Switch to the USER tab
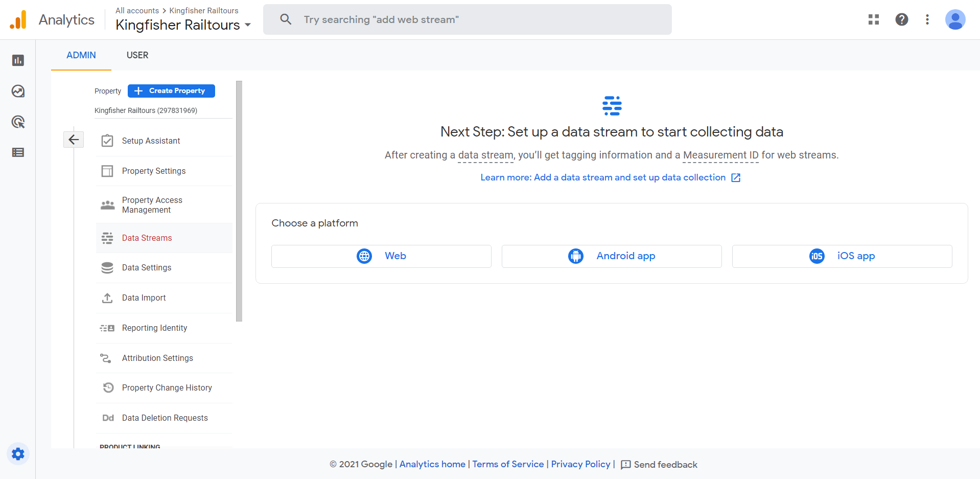Viewport: 980px width, 479px height. pos(137,55)
